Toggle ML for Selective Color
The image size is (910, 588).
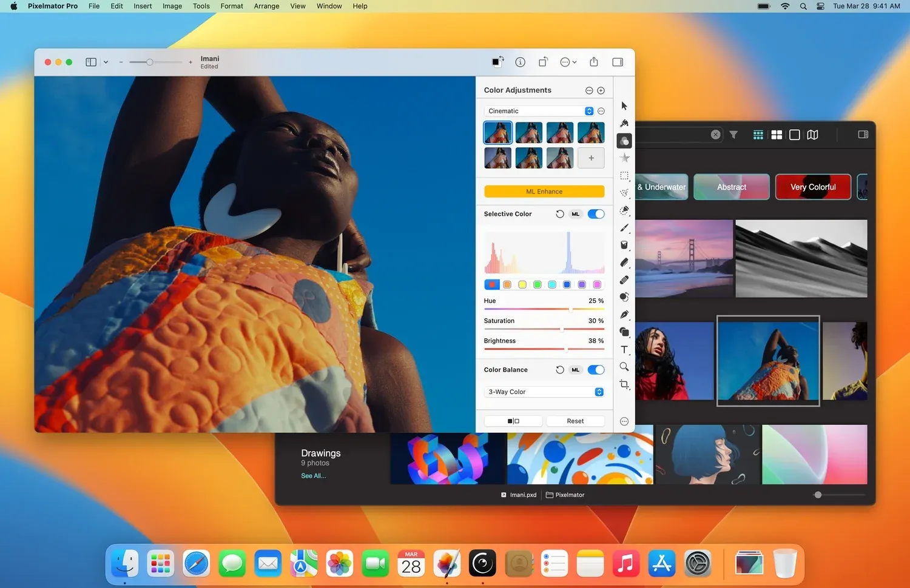575,214
